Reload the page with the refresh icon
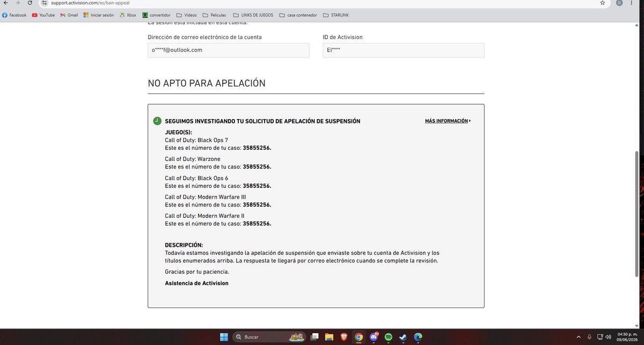Image resolution: width=644 pixels, height=345 pixels. 31,3
